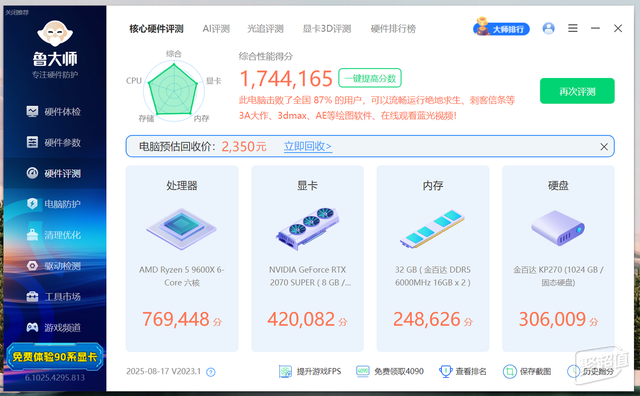Open 硬件体检 in the sidebar
The image size is (640, 396).
click(54, 111)
